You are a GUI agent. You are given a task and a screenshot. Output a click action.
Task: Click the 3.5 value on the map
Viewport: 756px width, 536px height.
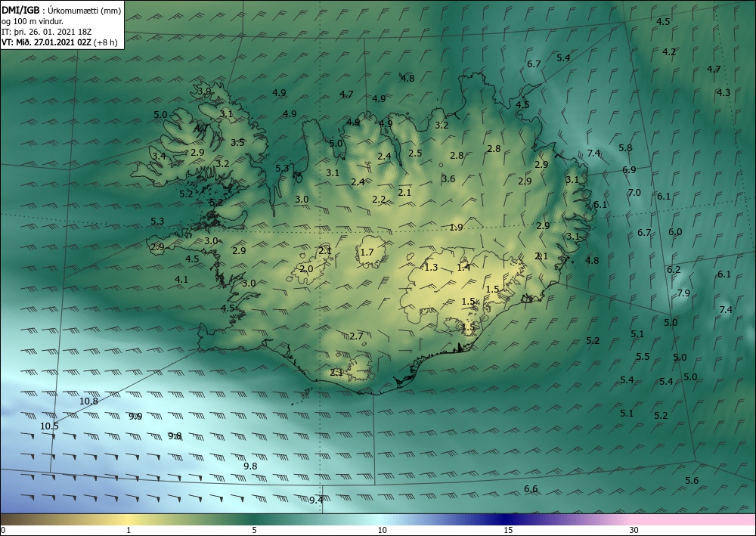tap(237, 143)
